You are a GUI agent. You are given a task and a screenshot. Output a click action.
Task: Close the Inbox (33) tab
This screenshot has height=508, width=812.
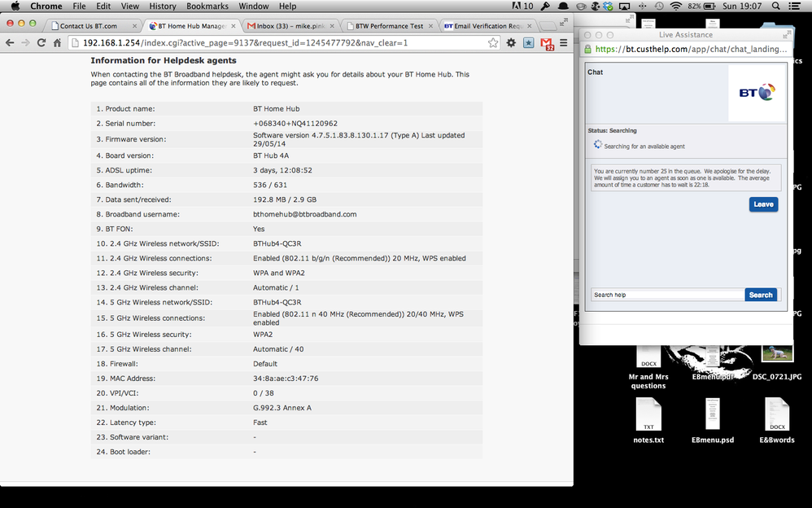pyautogui.click(x=332, y=26)
